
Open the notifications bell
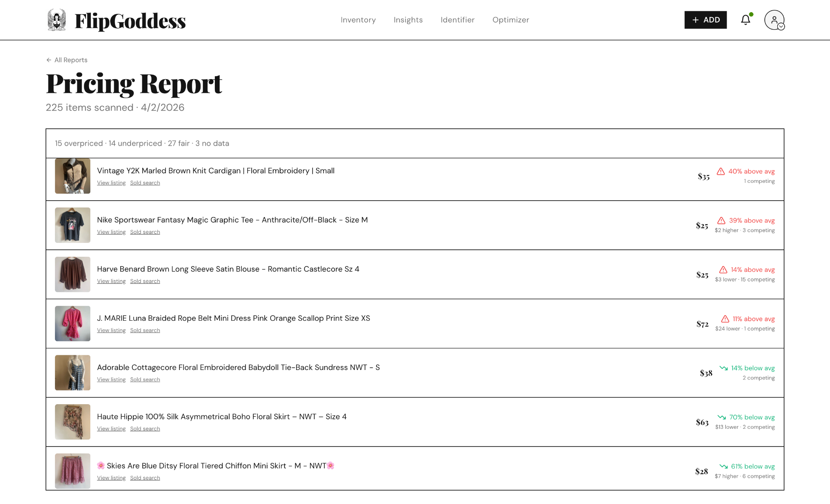click(746, 20)
